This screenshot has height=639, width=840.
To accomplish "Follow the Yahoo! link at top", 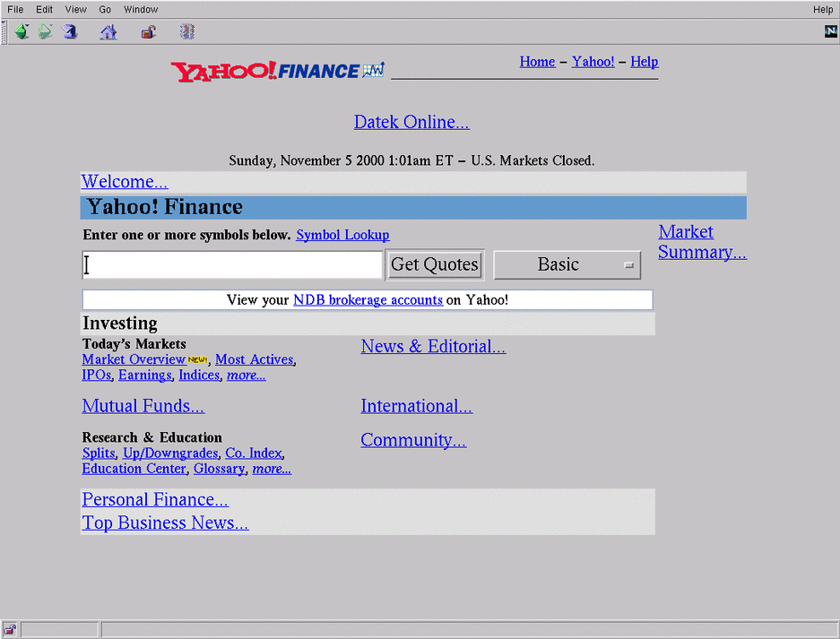I will coord(593,62).
